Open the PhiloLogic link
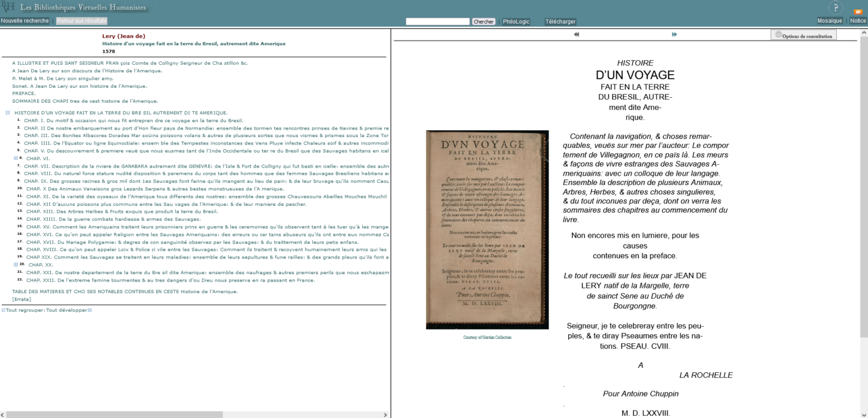The height and width of the screenshot is (418, 868). pyautogui.click(x=516, y=21)
